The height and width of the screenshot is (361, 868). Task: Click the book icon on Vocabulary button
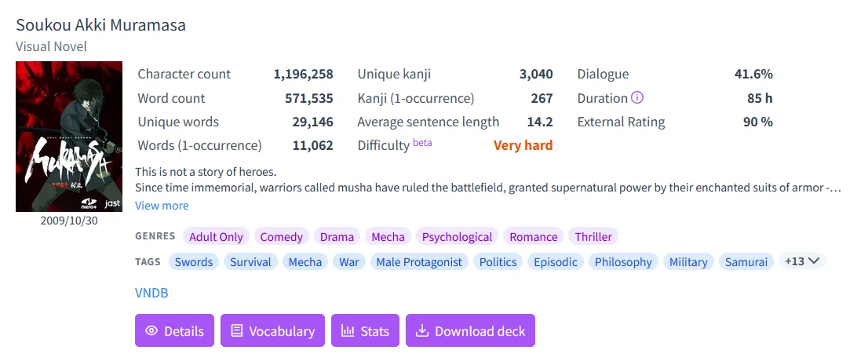(237, 331)
